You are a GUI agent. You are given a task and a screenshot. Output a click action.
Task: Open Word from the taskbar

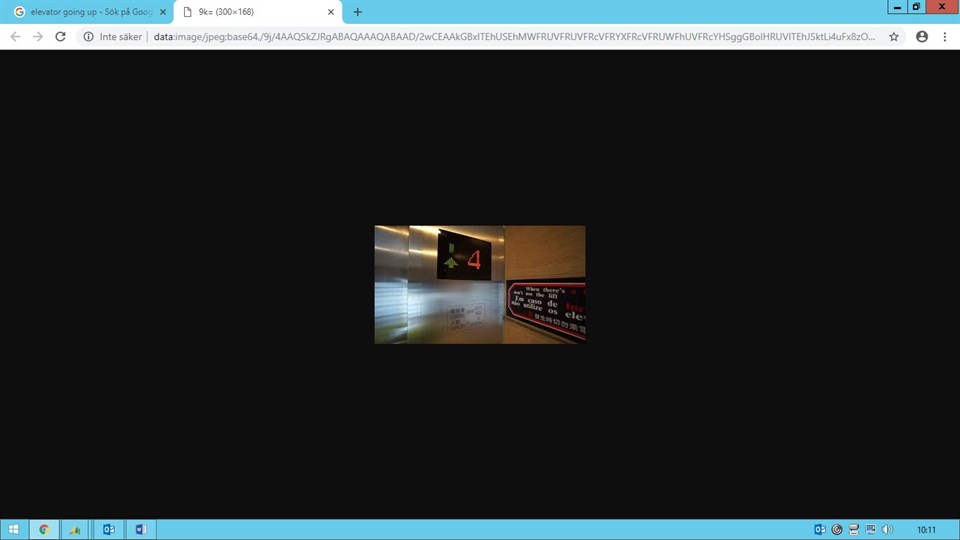click(x=140, y=529)
